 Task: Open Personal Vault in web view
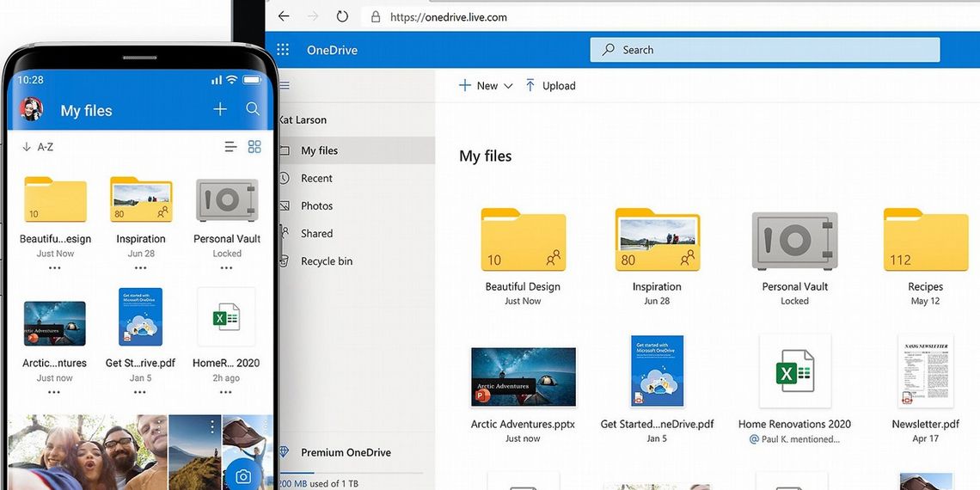(794, 241)
